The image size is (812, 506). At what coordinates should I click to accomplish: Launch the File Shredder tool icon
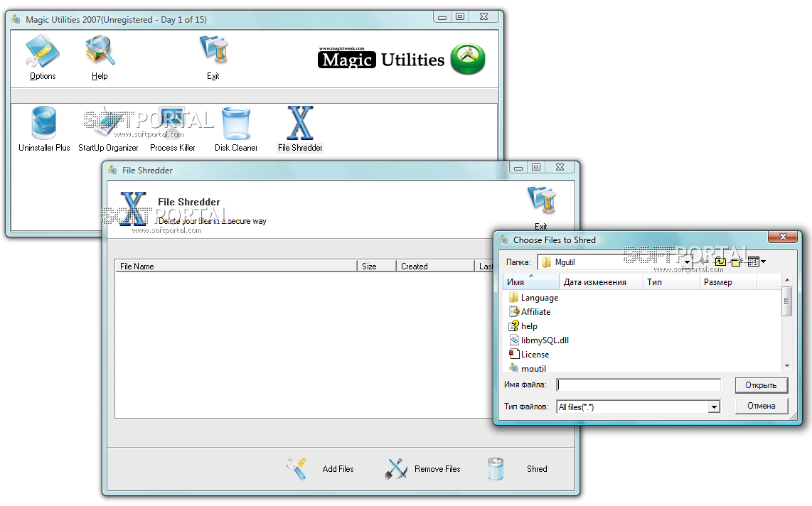pyautogui.click(x=300, y=129)
